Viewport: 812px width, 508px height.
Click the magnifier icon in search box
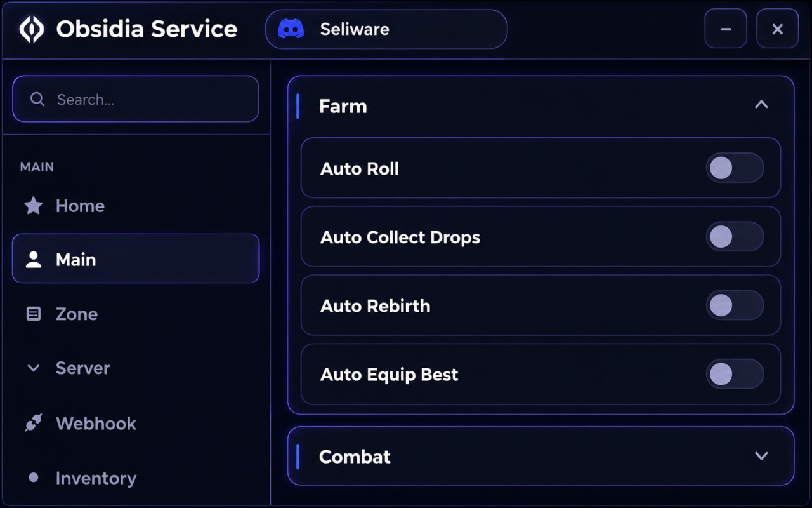coord(37,99)
